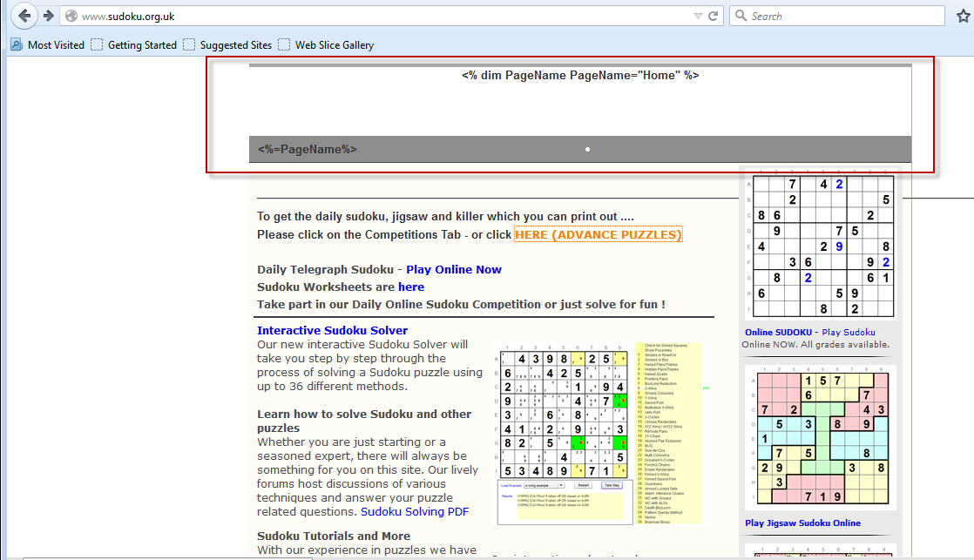Click the 'dim PageName PageName="Home"' text
The height and width of the screenshot is (560, 974).
(580, 75)
